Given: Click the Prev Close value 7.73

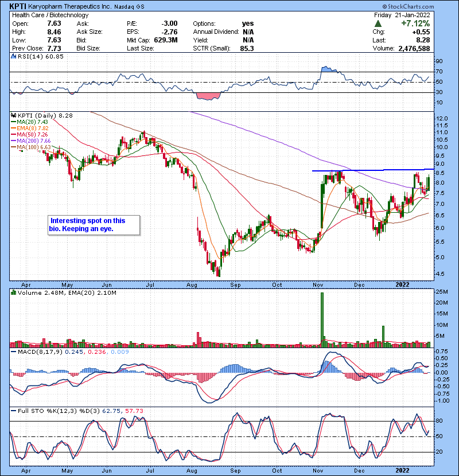Looking at the screenshot, I should 54,49.
